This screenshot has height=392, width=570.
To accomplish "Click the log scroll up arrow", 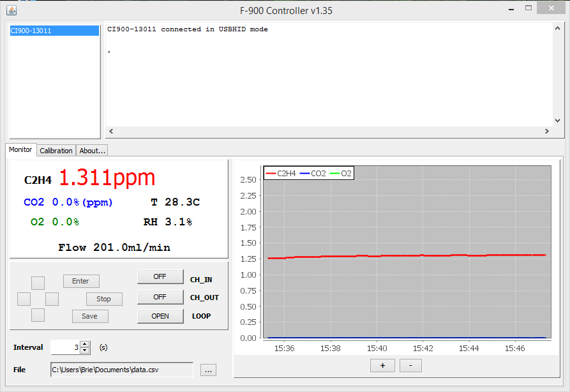I will click(558, 28).
